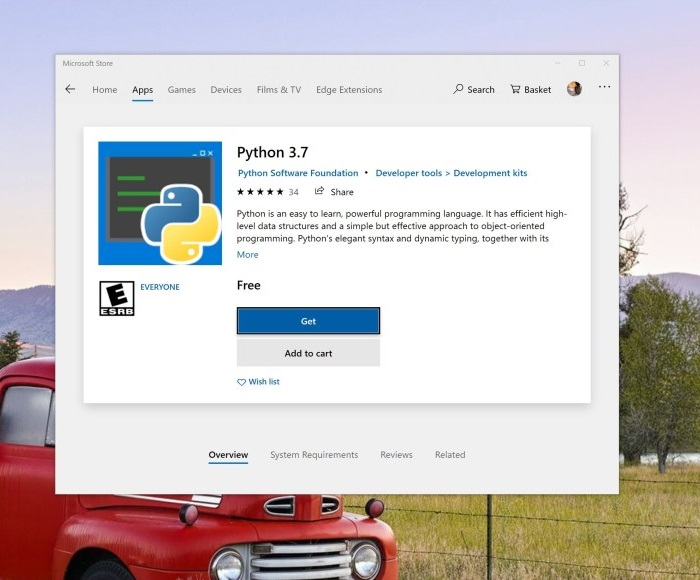700x580 pixels.
Task: Open the user profile avatar
Action: coord(574,89)
